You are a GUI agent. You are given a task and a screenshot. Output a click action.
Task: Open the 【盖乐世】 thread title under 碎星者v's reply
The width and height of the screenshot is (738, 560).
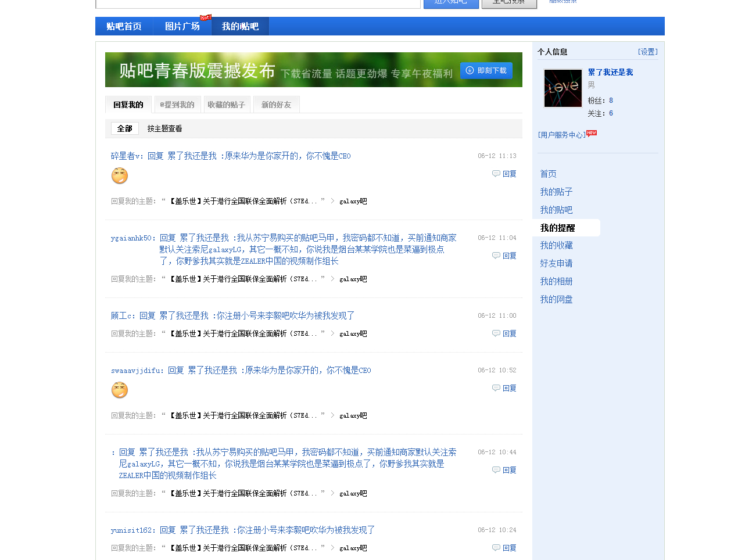pos(242,201)
